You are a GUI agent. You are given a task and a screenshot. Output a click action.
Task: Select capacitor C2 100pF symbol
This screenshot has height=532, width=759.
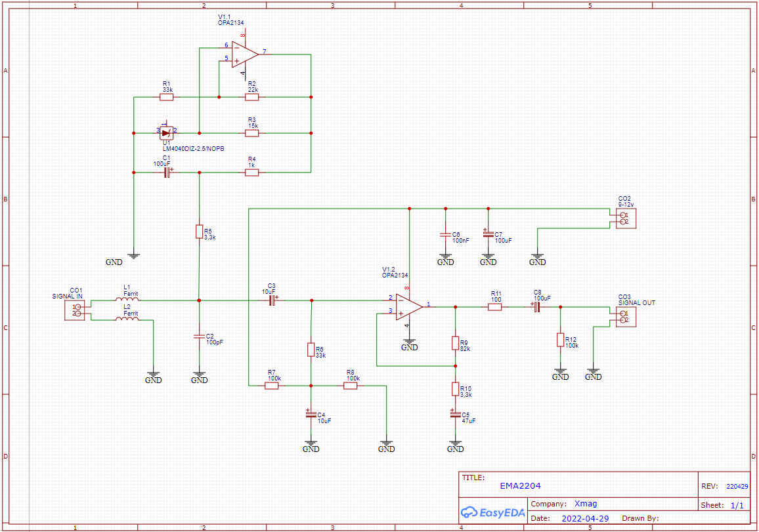tap(199, 336)
